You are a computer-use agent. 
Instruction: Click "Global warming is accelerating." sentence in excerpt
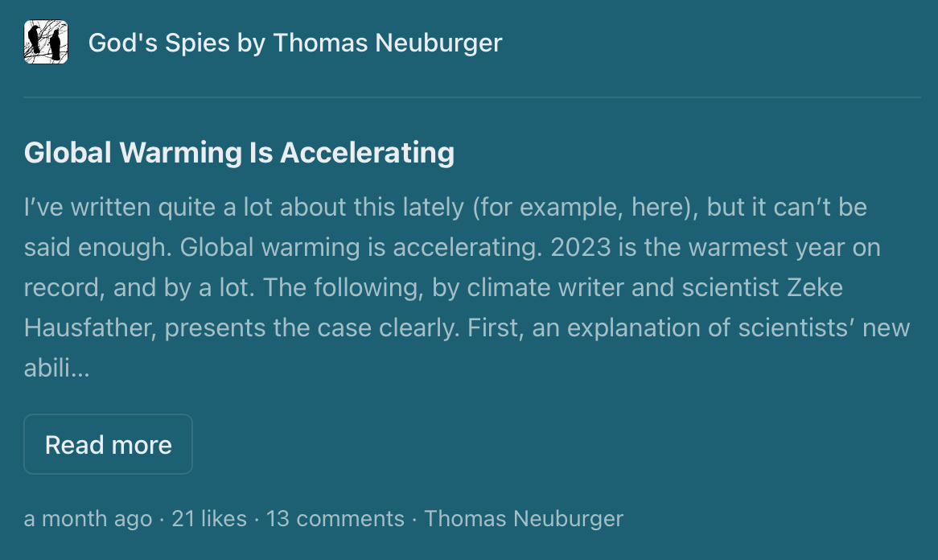(x=359, y=248)
